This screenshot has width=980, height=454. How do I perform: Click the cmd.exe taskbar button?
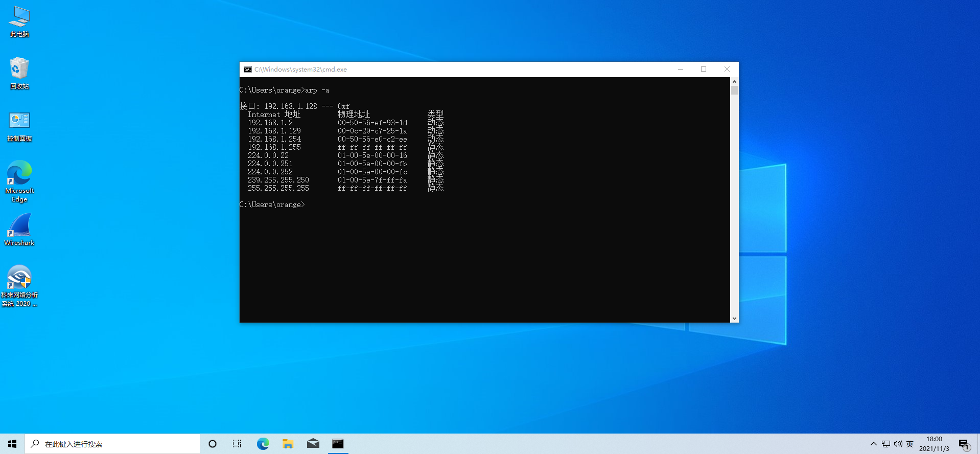click(x=338, y=444)
